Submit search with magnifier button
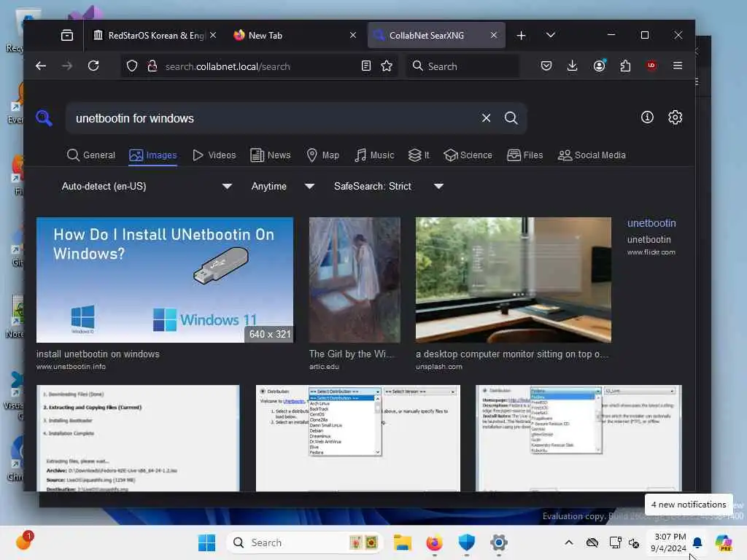747x560 pixels. pos(511,118)
